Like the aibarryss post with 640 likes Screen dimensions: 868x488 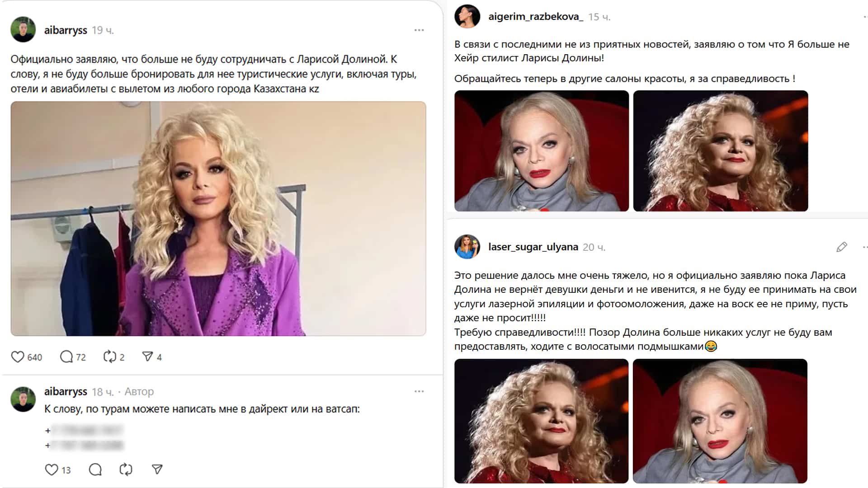pyautogui.click(x=18, y=357)
